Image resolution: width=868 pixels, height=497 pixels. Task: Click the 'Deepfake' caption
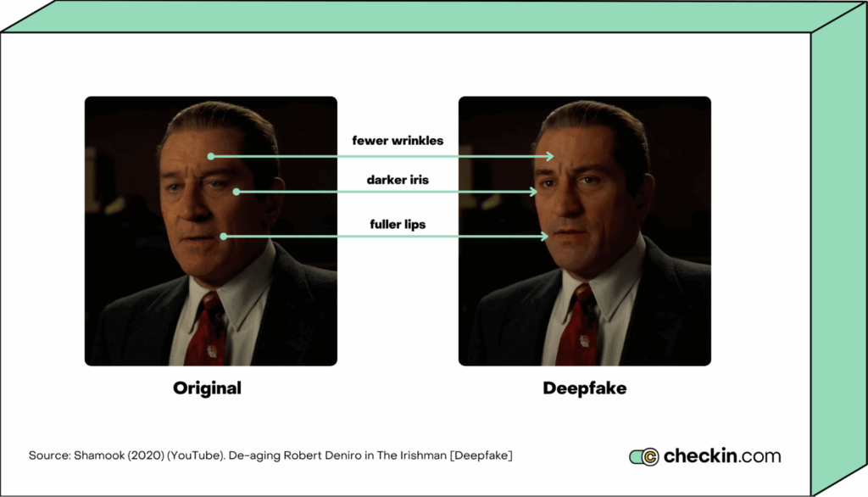[585, 388]
